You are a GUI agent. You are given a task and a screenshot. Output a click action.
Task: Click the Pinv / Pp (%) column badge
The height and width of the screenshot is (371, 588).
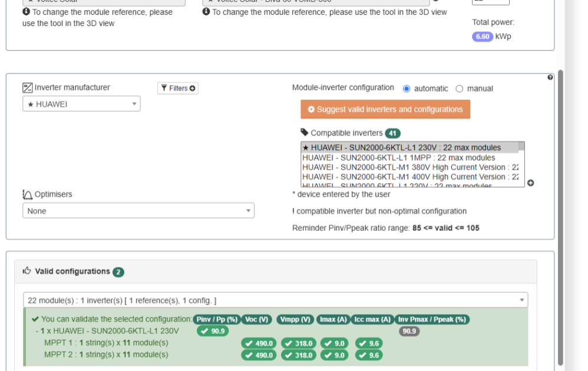(x=217, y=319)
